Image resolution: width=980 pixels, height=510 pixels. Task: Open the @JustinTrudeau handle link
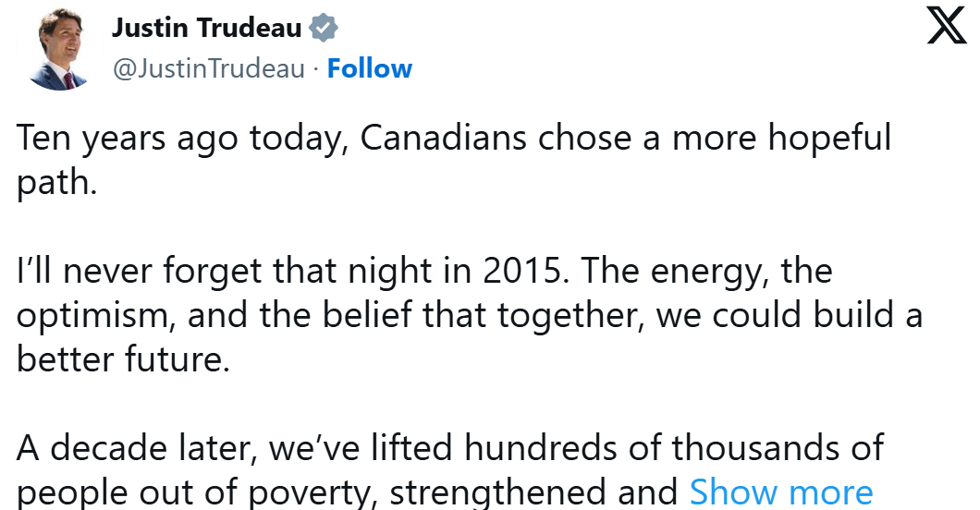click(208, 68)
